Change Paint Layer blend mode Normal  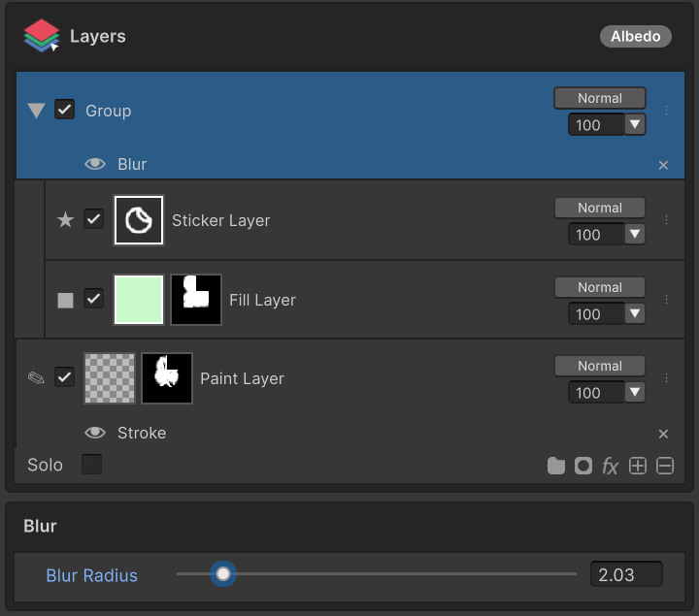pyautogui.click(x=600, y=366)
